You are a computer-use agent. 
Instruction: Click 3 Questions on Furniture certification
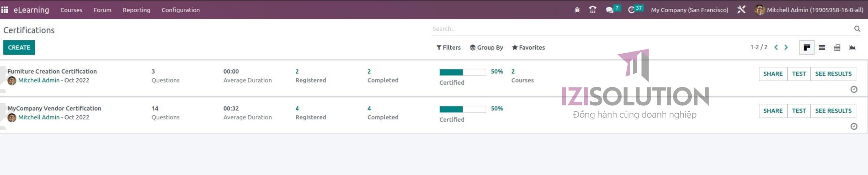point(165,76)
